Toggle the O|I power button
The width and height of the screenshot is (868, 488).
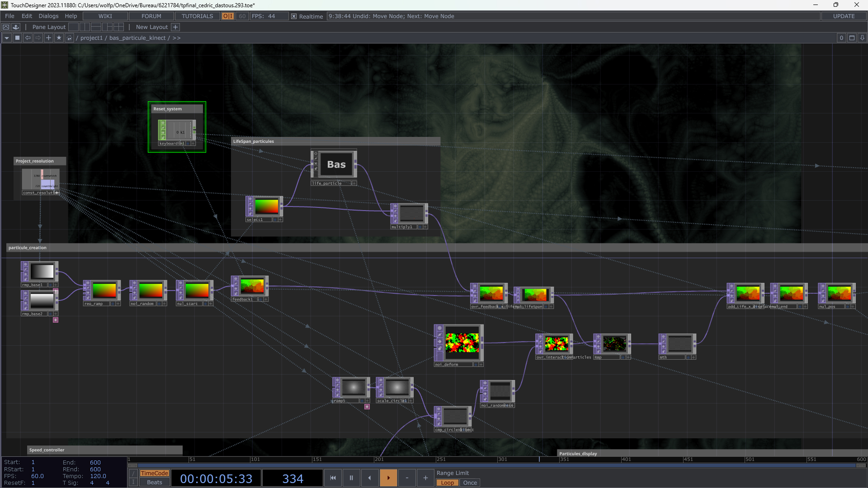(x=228, y=16)
